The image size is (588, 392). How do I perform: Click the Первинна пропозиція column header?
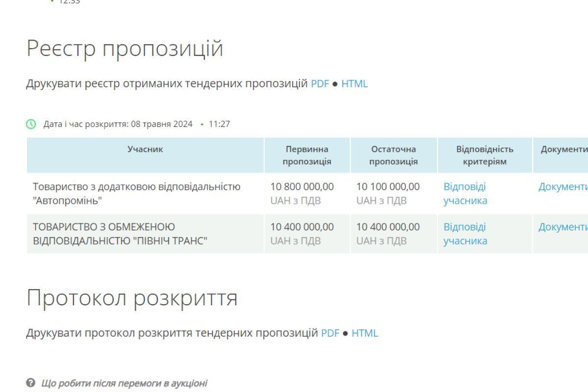click(x=306, y=155)
